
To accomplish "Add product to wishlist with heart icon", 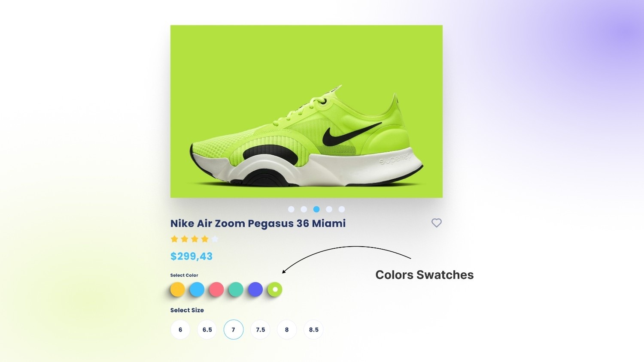I will click(436, 223).
